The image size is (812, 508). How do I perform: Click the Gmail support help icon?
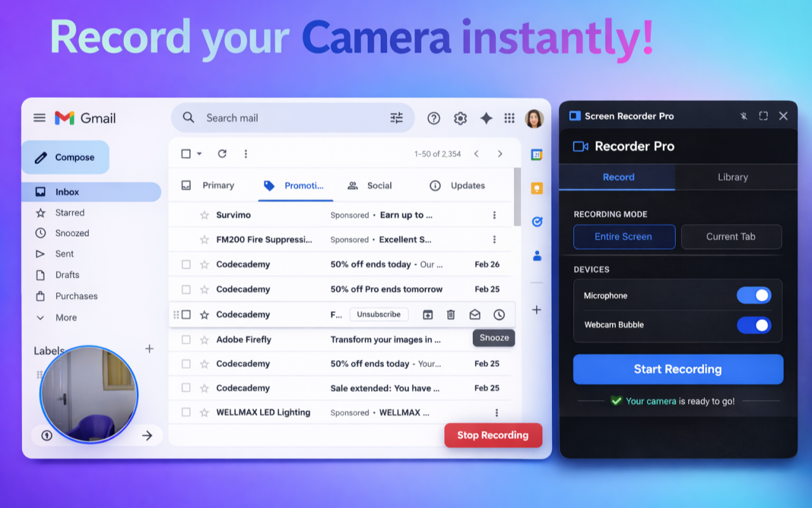coord(434,118)
